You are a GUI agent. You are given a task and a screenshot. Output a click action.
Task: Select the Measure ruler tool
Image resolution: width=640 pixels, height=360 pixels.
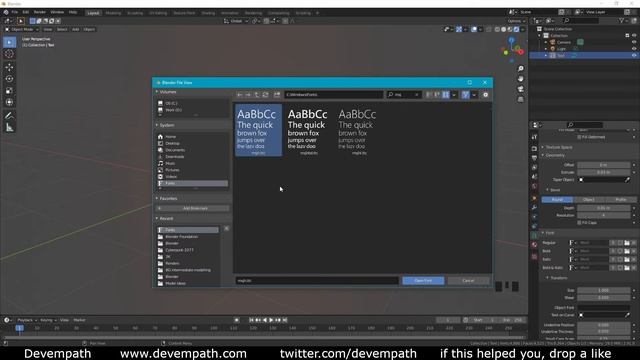9,128
